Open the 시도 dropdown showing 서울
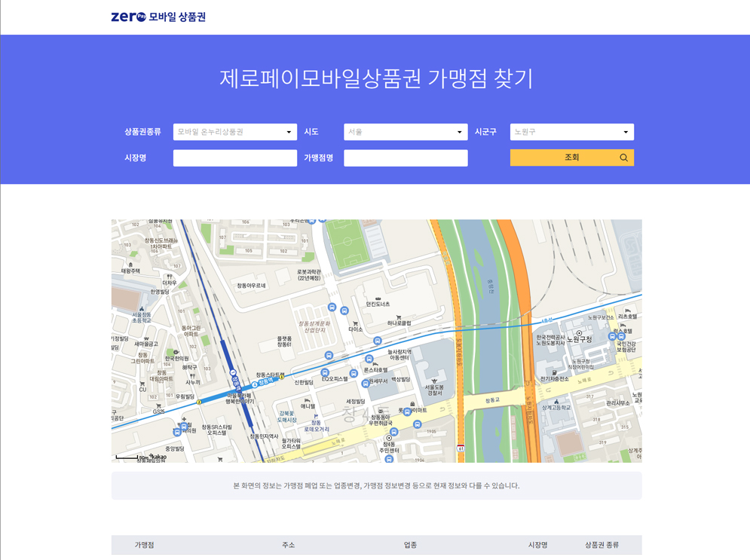The width and height of the screenshot is (750, 560). coord(406,131)
